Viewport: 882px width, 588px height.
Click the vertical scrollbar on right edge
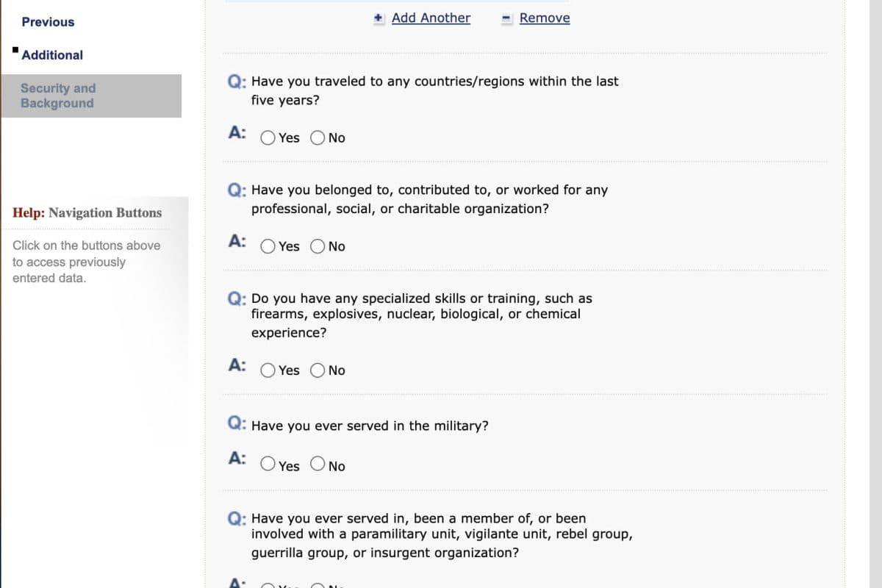(x=875, y=294)
